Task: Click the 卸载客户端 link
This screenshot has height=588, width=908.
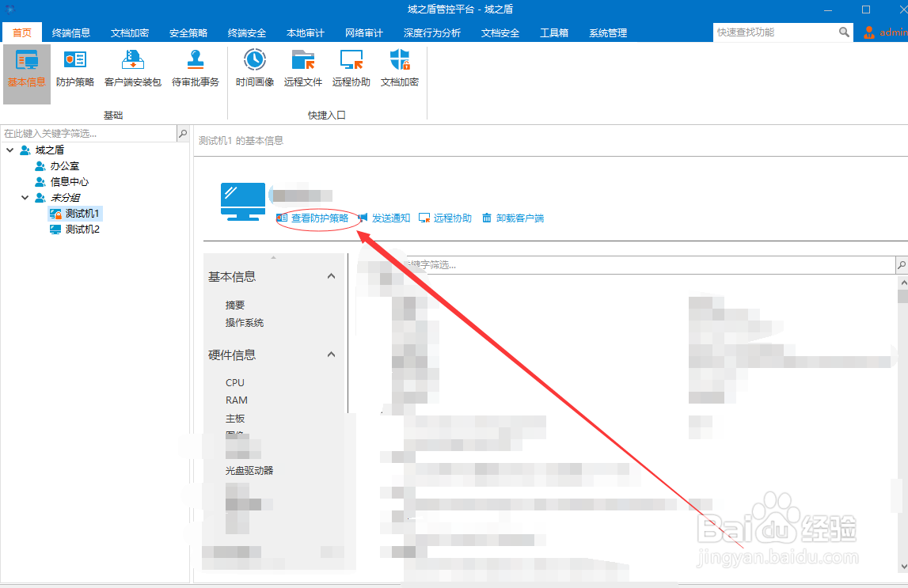Action: (x=520, y=218)
